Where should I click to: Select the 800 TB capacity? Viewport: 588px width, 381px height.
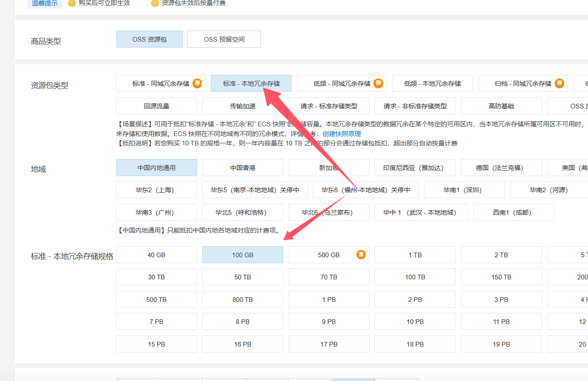pos(243,299)
